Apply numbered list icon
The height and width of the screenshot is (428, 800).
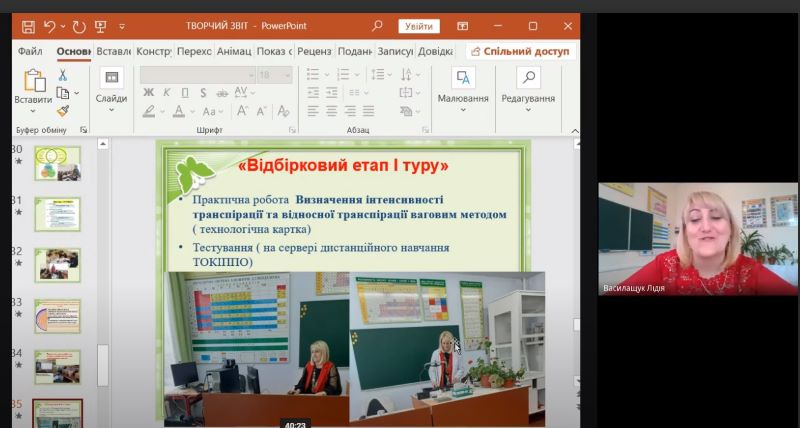coord(343,74)
